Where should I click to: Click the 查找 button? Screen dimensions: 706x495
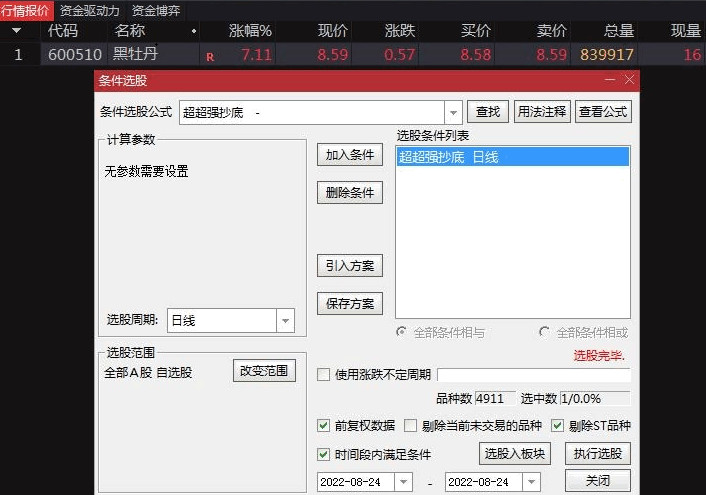[x=488, y=111]
